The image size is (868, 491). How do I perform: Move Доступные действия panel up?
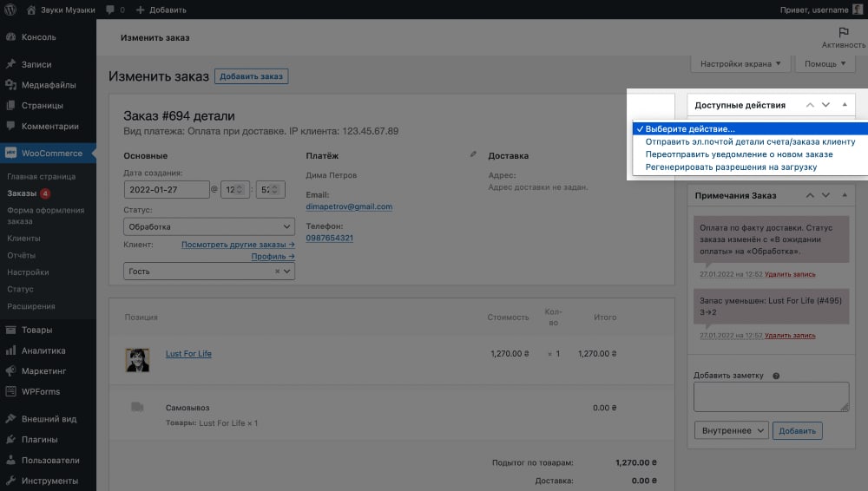(x=810, y=105)
